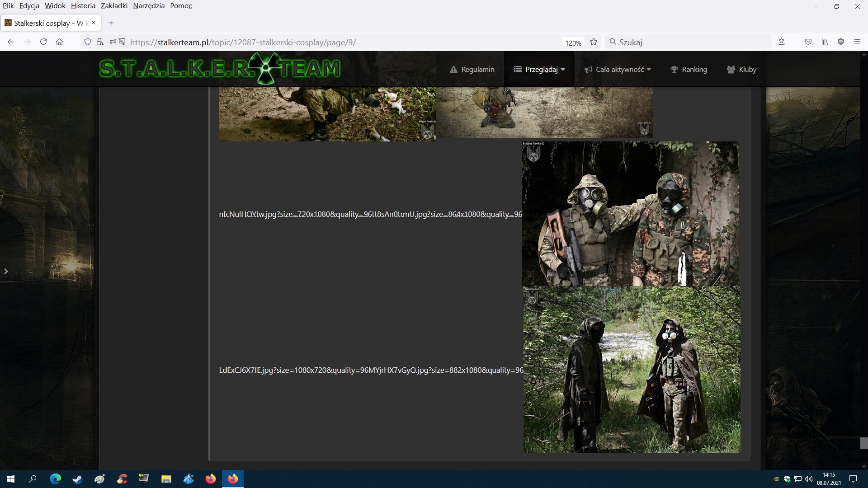Open a new browser tab
Image resolution: width=868 pixels, height=488 pixels.
111,23
